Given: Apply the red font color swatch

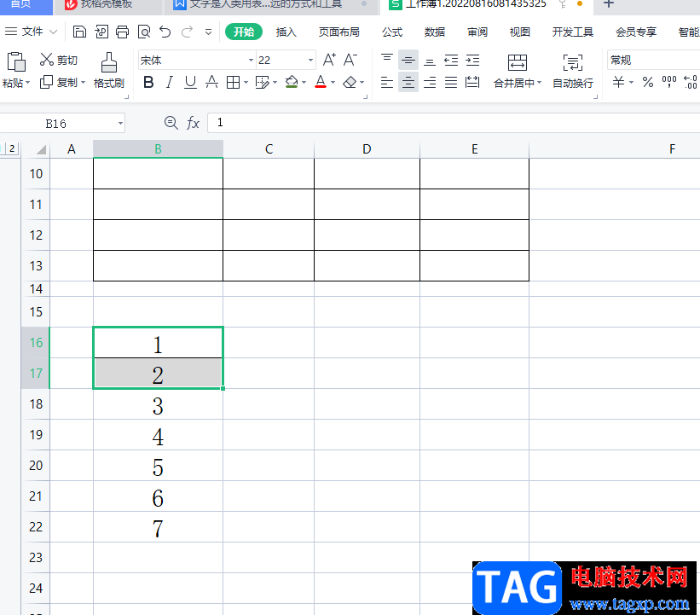Looking at the screenshot, I should point(321,82).
